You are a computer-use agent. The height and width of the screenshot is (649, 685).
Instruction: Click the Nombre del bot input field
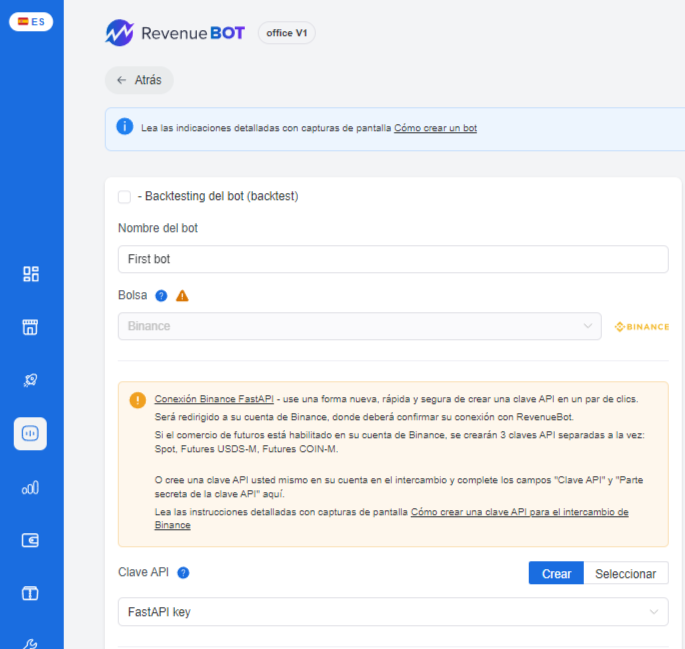(x=393, y=259)
